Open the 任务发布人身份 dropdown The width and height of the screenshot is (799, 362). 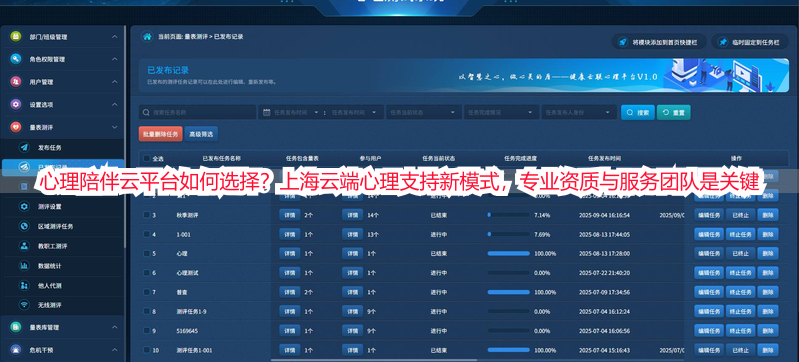579,112
